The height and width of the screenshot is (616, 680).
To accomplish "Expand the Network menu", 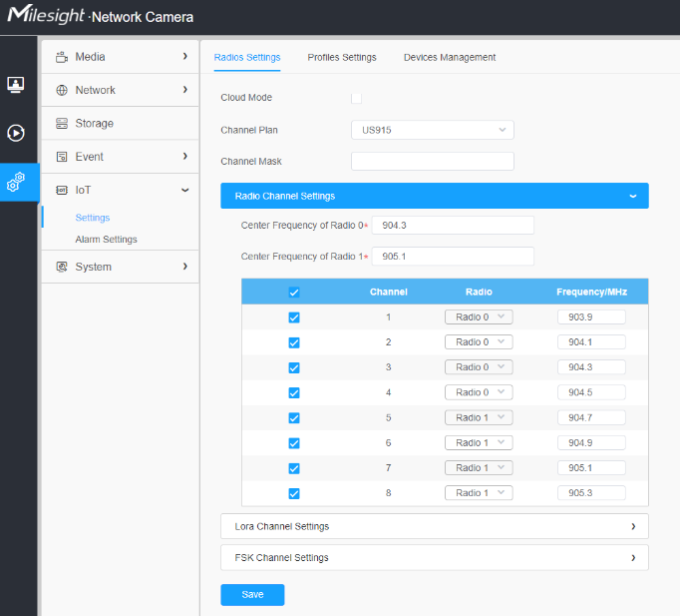I will (120, 90).
